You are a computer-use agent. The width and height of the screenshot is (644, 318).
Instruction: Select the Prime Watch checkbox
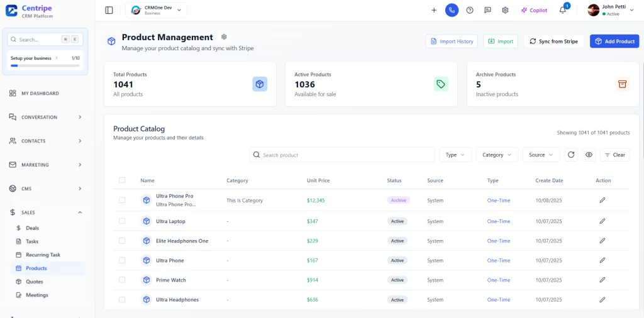tap(122, 280)
